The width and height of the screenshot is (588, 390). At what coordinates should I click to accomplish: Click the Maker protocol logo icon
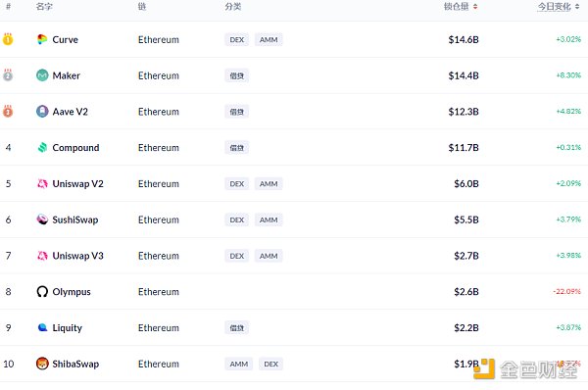[42, 75]
